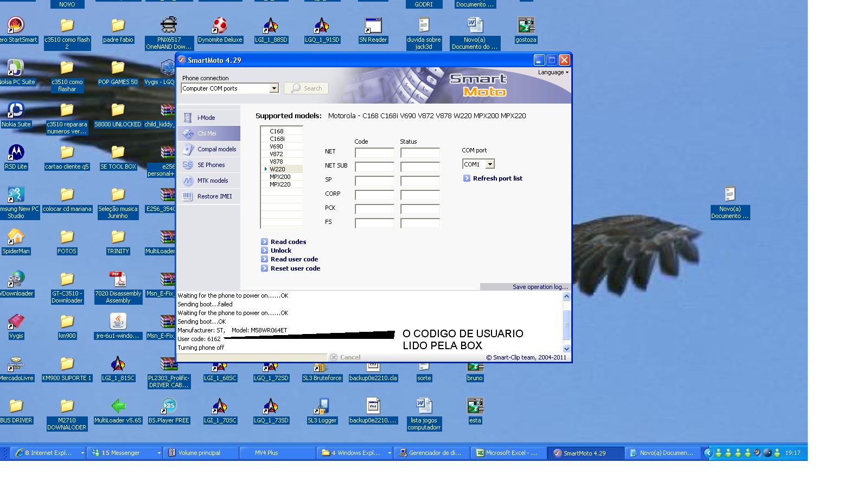Click the Search button
868x488 pixels.
(306, 88)
